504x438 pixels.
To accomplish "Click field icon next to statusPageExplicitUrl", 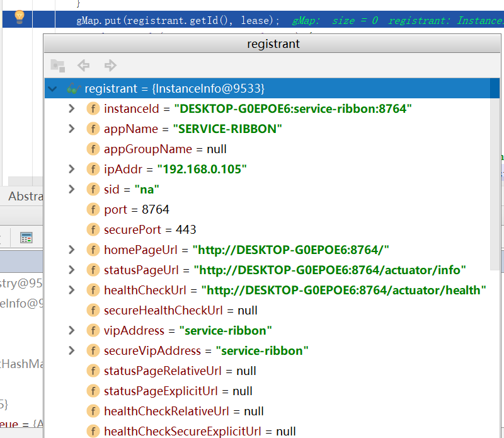I will [x=93, y=391].
